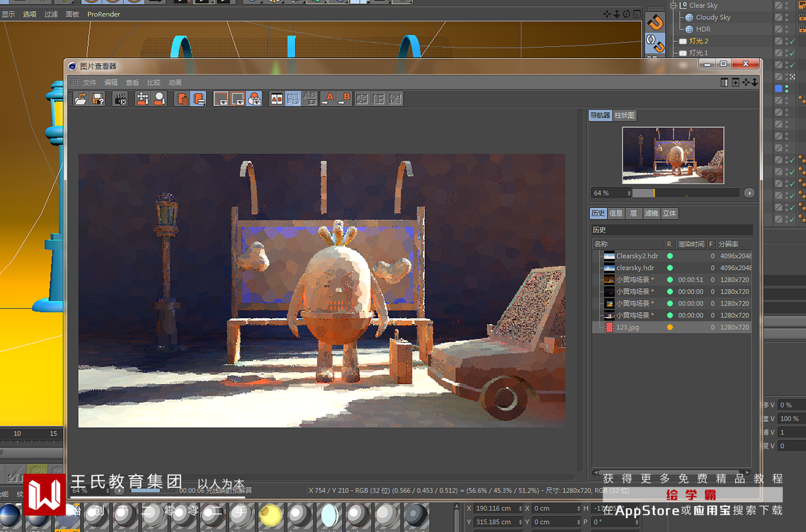The height and width of the screenshot is (532, 806).
Task: Click the small round arrow in viewer status bar
Action: 119,490
